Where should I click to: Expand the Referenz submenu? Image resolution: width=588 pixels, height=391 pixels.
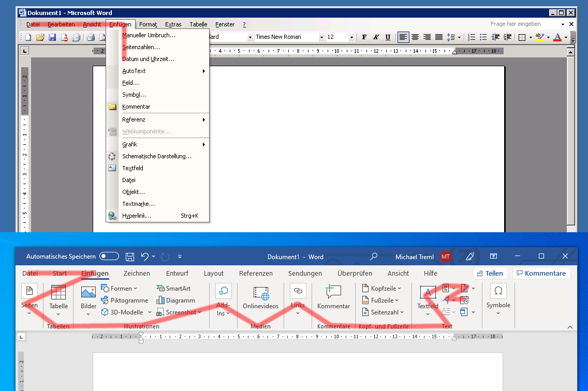pos(157,119)
